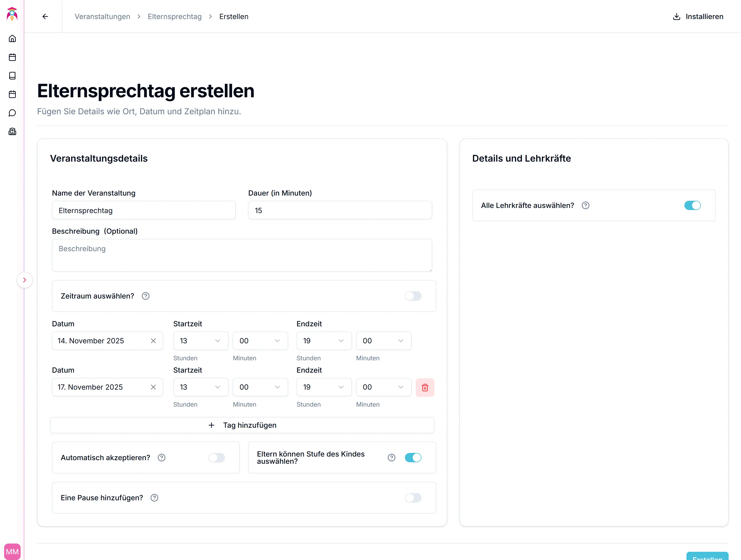Clear the 14. November 2025 date
Viewport: 741px width, 560px height.
point(153,341)
